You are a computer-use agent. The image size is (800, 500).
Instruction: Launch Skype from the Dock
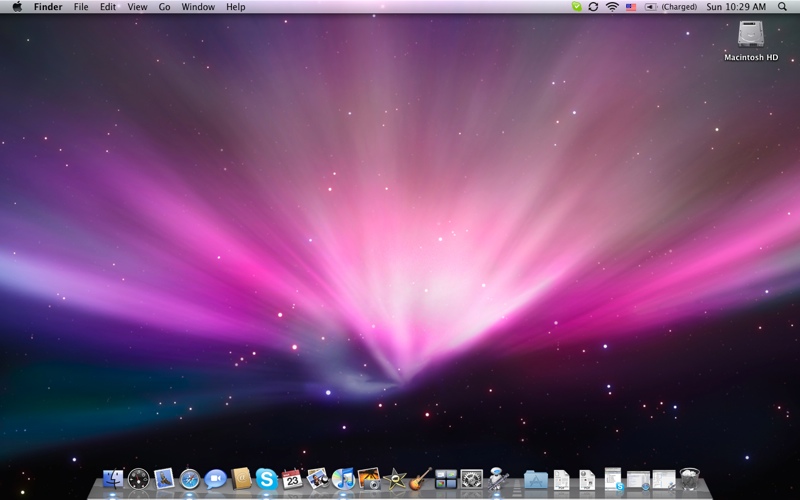[x=266, y=479]
